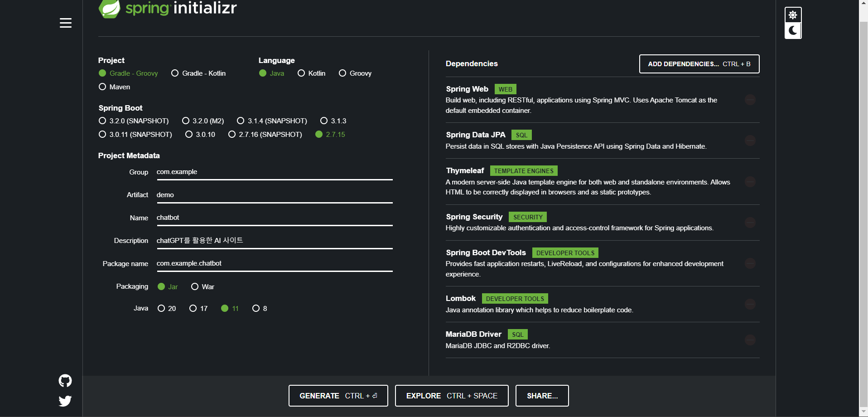Click the Generate button
Image resolution: width=868 pixels, height=417 pixels.
pyautogui.click(x=338, y=396)
